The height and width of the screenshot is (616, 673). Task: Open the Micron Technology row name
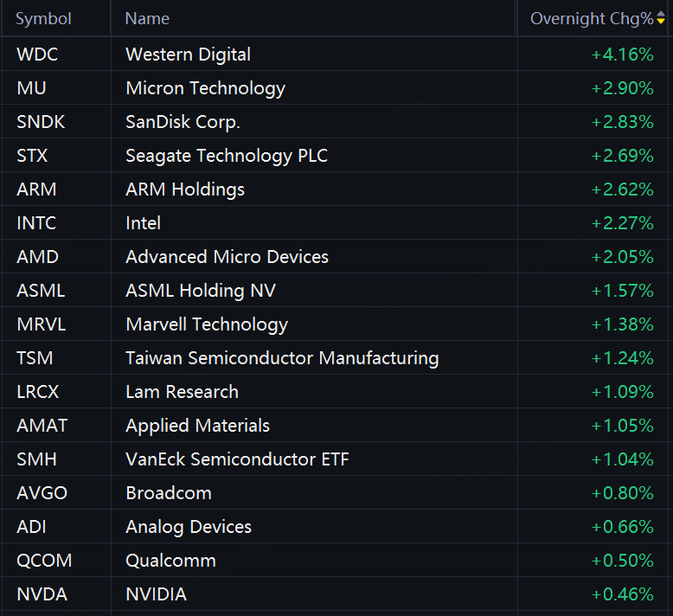tap(205, 88)
